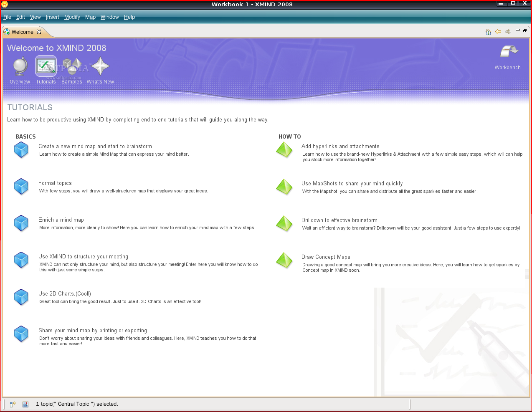Open 'Drilldown to effective brainstorm' tutorial
Image resolution: width=532 pixels, height=412 pixels.
click(x=339, y=220)
